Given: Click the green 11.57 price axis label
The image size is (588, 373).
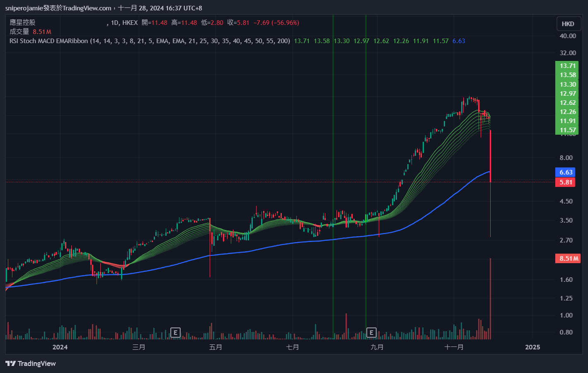Looking at the screenshot, I should pos(567,130).
